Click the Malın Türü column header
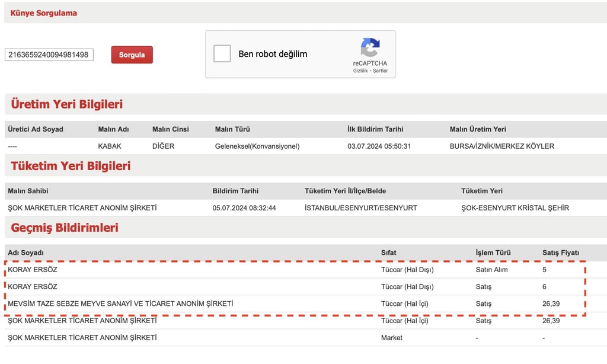607x364 pixels. pos(232,129)
